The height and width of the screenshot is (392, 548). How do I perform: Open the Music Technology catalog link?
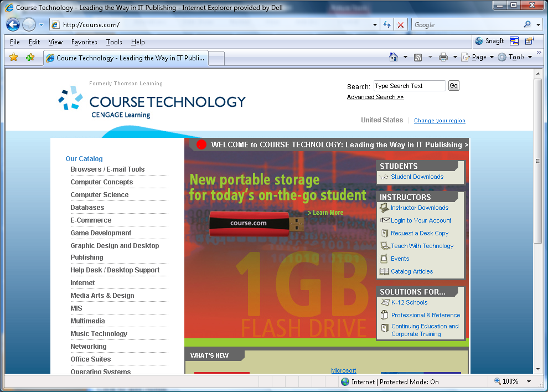coord(99,334)
